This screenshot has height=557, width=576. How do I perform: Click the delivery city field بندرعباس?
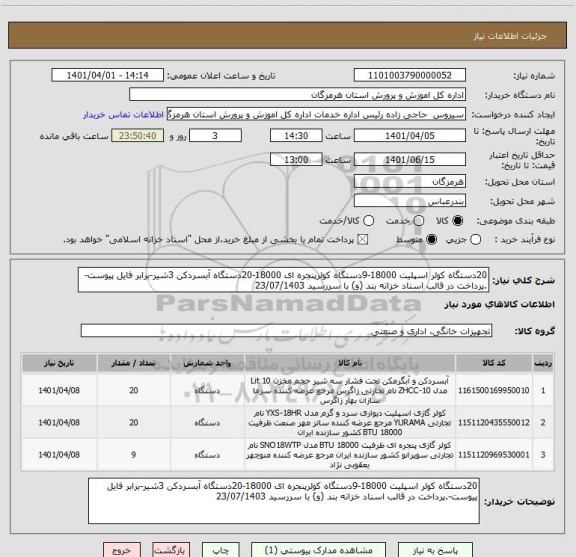[x=410, y=201]
